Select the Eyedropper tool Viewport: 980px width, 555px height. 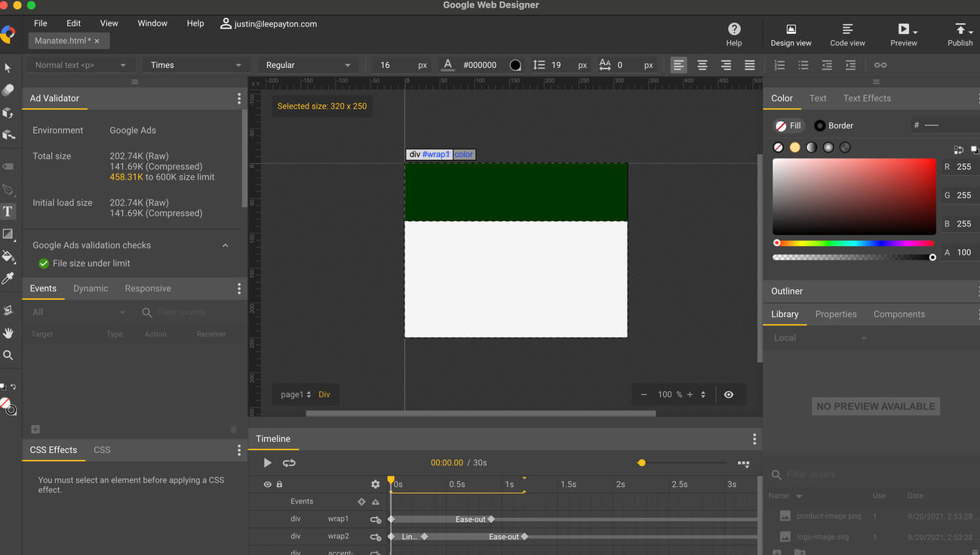(x=8, y=279)
